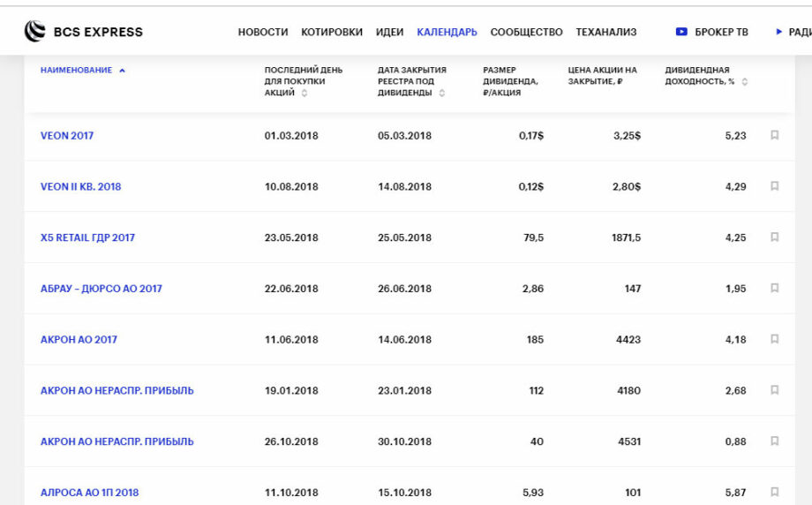This screenshot has width=812, height=505.
Task: Open the Теханализ section
Action: [605, 32]
